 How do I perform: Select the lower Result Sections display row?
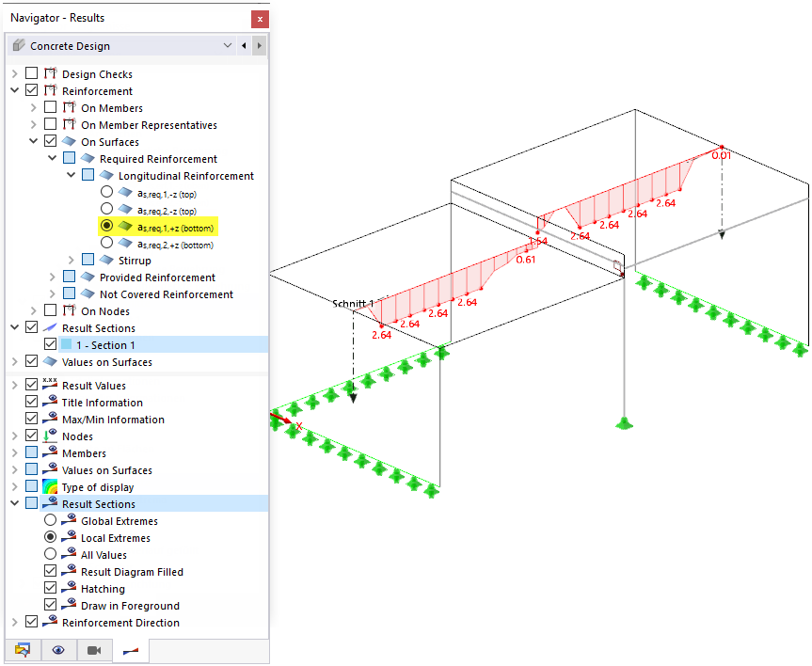click(x=154, y=504)
